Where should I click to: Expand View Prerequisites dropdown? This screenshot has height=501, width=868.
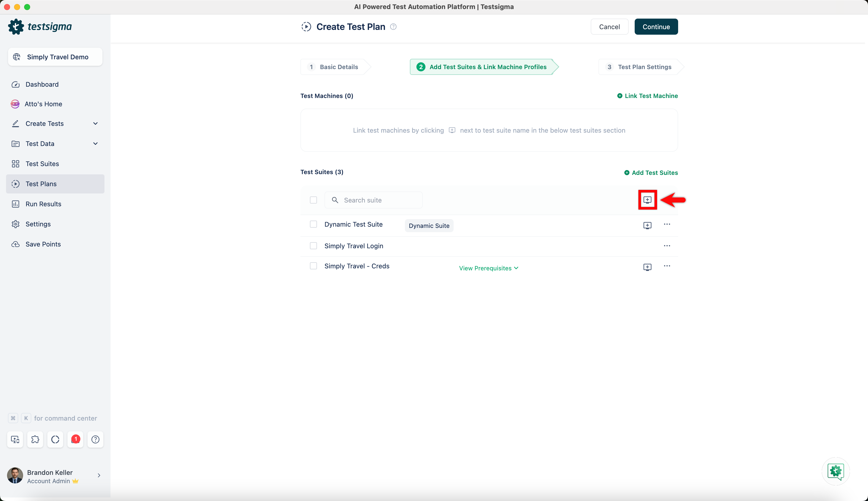[488, 268]
